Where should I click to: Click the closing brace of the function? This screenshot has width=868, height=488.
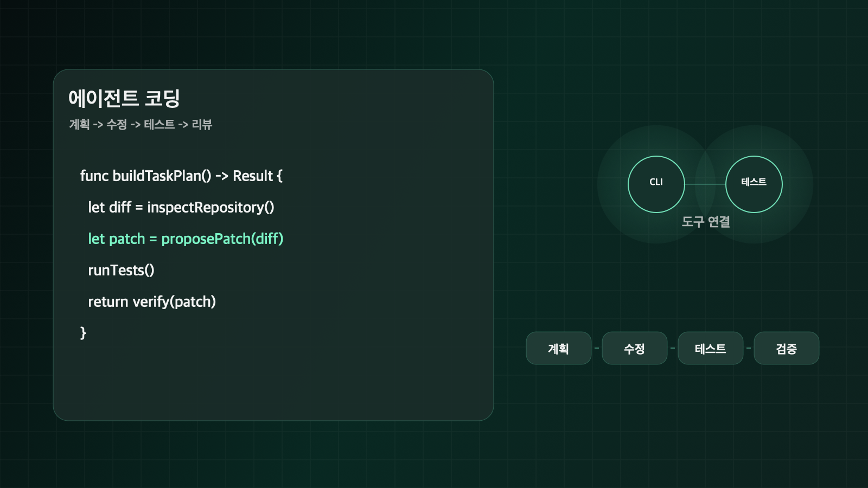83,333
